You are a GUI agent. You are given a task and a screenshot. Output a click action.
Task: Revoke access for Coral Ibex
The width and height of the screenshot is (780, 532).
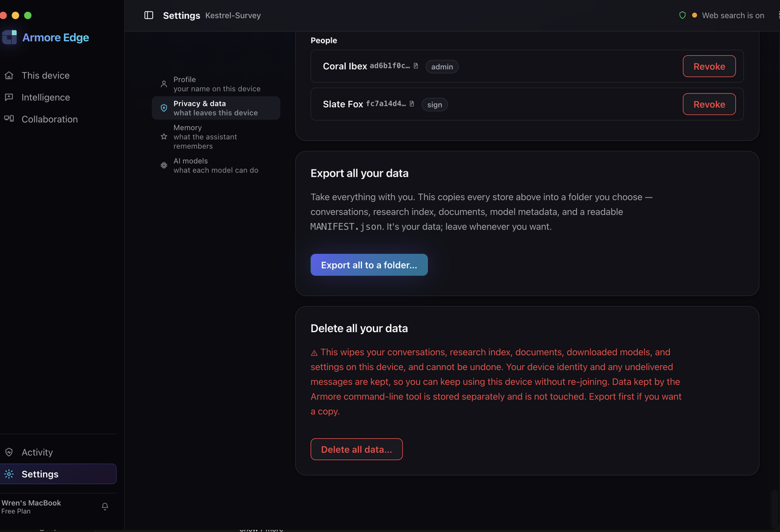(x=709, y=66)
